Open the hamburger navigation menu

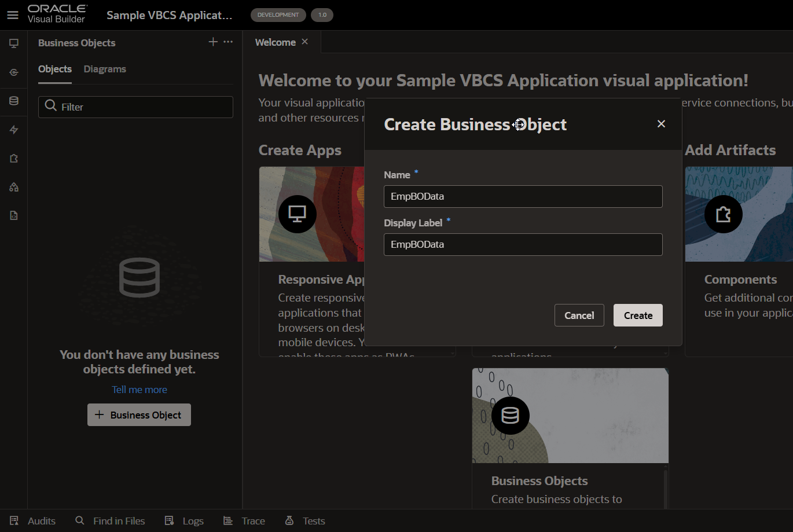tap(13, 15)
